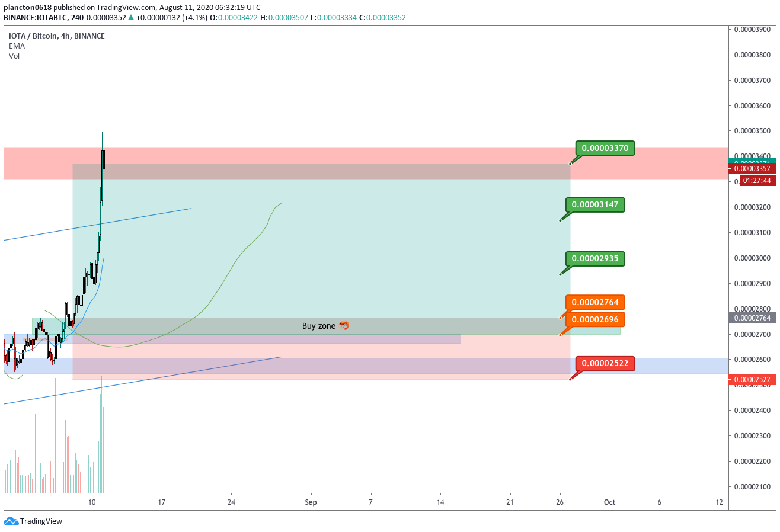The height and width of the screenshot is (532, 780).
Task: Click the 7 date on time axis
Action: 370,502
